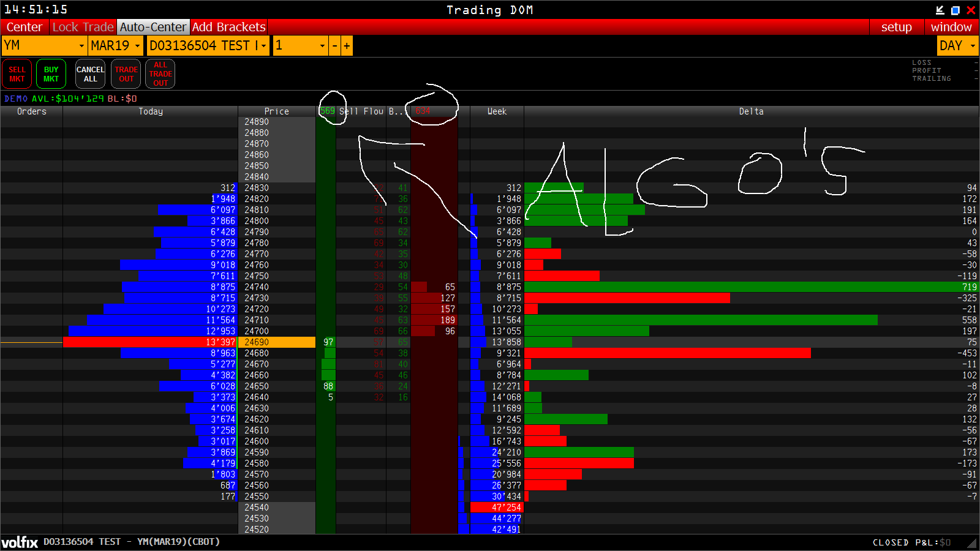980x551 pixels.
Task: Click the 24600 price row
Action: [277, 441]
